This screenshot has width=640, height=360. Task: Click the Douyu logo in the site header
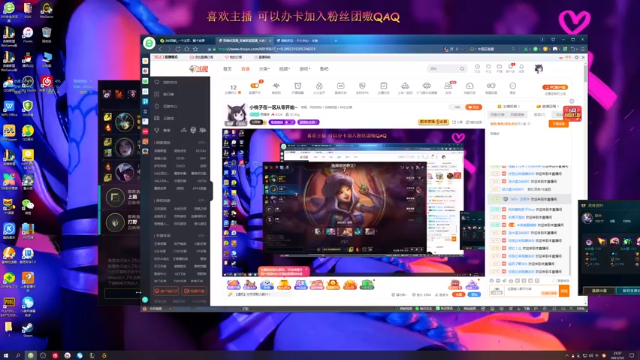[199, 69]
